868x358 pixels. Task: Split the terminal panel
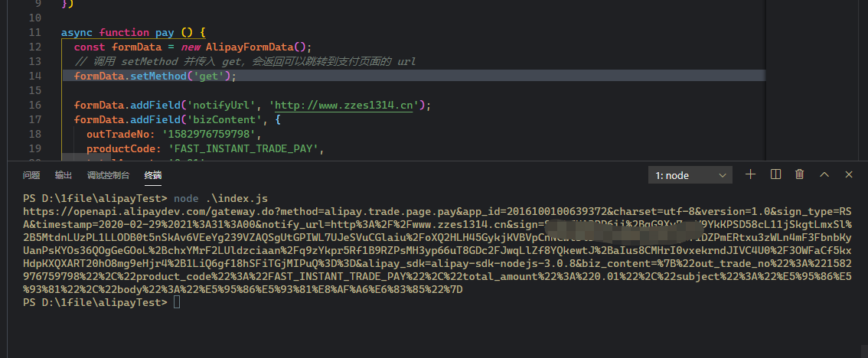click(775, 174)
